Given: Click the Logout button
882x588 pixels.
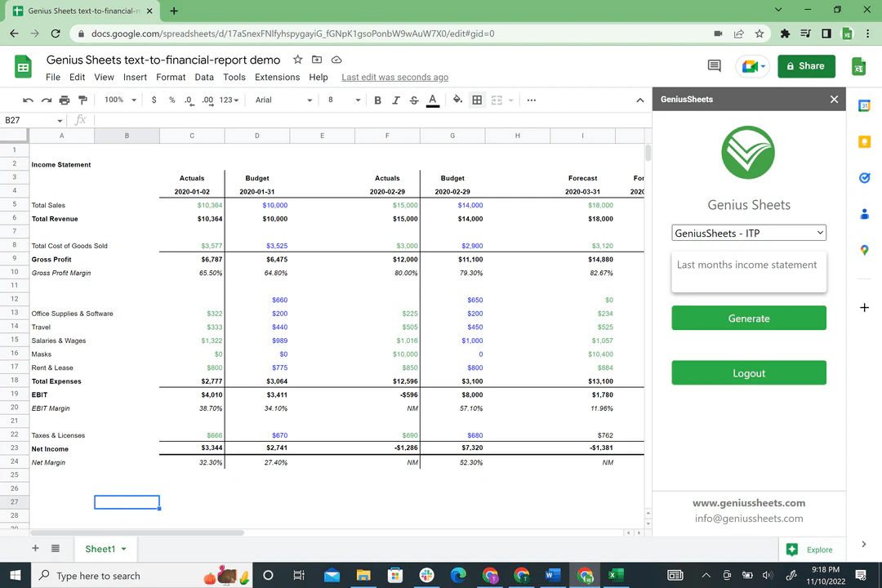Looking at the screenshot, I should pos(748,372).
